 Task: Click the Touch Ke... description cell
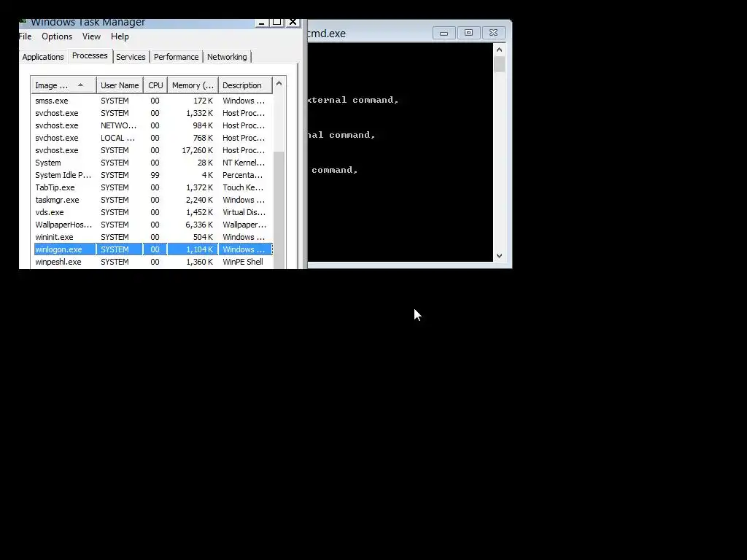tap(243, 187)
